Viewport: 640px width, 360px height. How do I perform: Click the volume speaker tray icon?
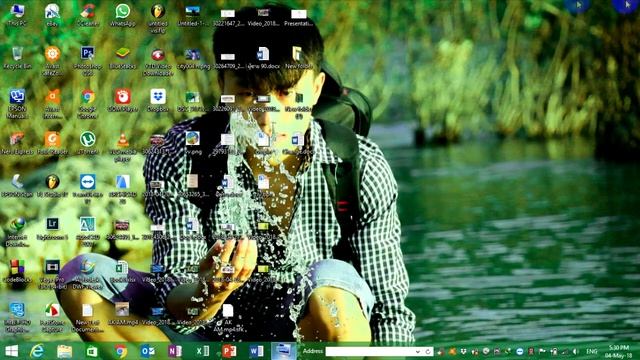click(x=576, y=351)
